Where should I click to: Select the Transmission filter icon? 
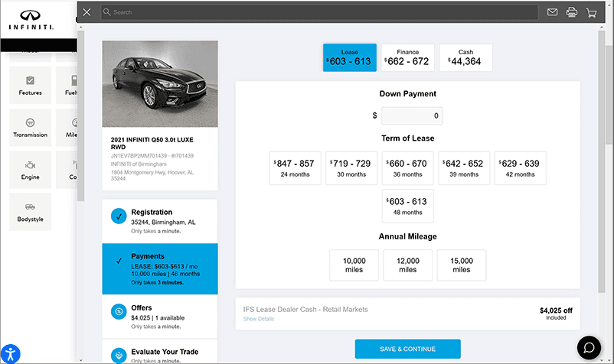30,122
